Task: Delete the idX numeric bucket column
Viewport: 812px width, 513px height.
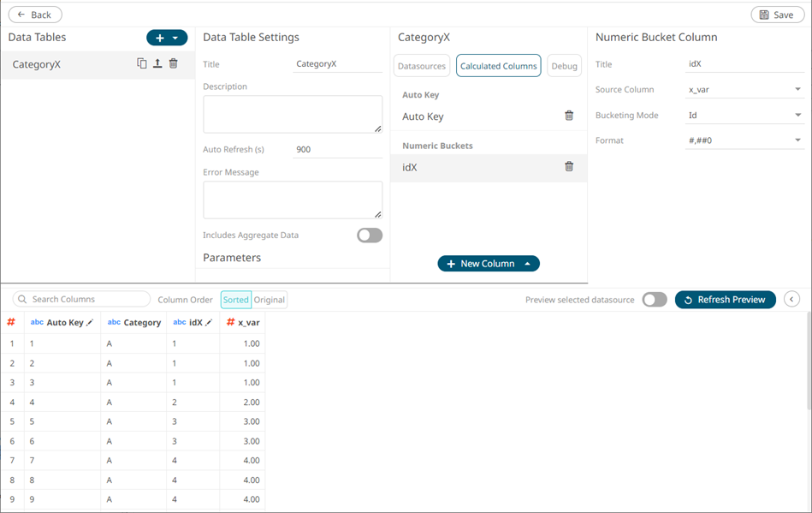Action: coord(569,167)
